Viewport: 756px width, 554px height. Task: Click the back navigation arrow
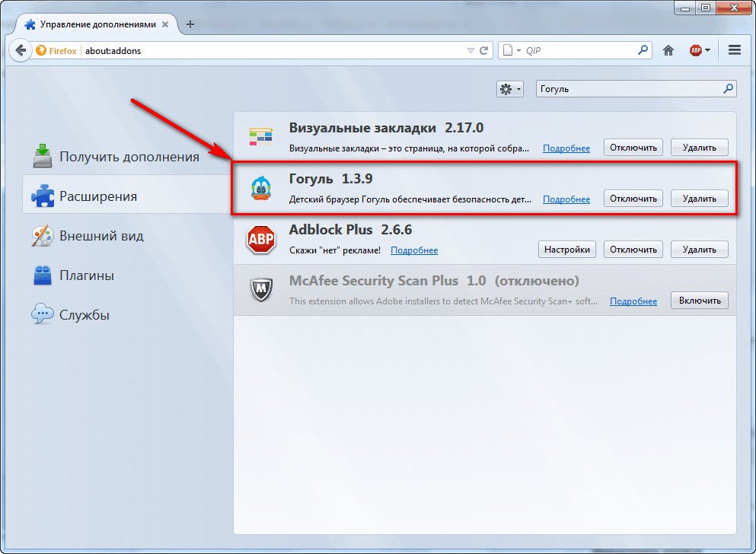coord(21,50)
